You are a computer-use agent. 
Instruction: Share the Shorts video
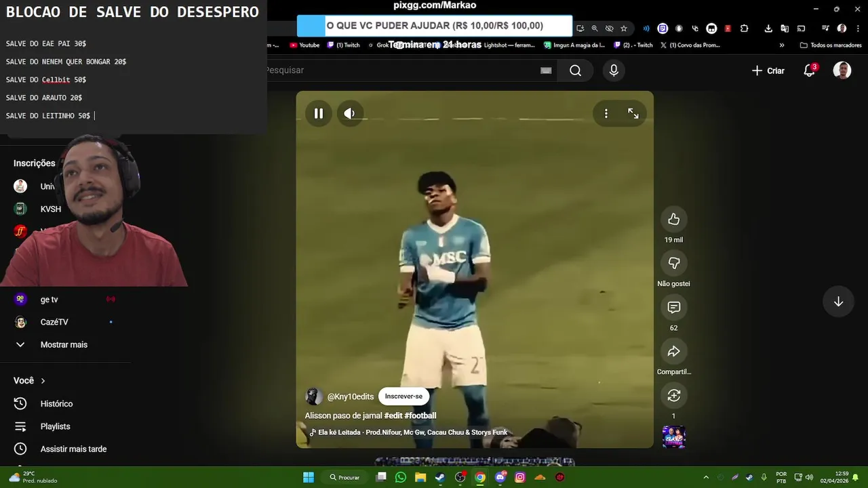(673, 351)
